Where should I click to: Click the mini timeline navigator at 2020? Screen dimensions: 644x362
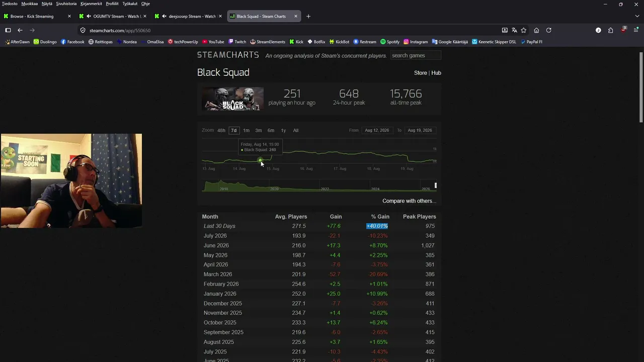tap(274, 189)
